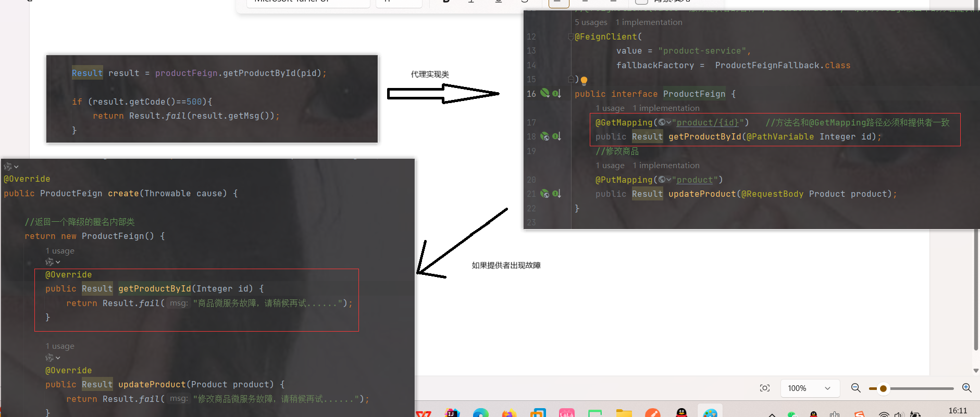This screenshot has height=417, width=980.
Task: Click the inlay dropdown above updateProduct @Override
Action: click(x=53, y=358)
